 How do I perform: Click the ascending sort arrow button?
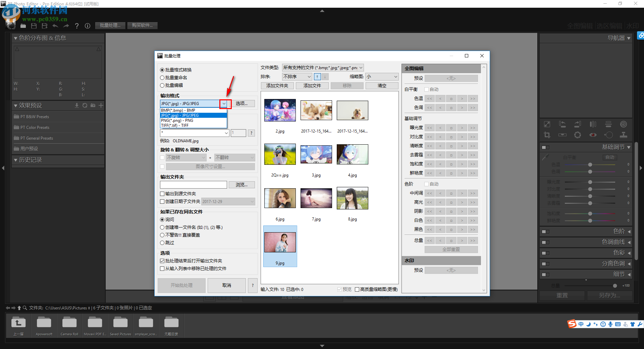(x=317, y=77)
